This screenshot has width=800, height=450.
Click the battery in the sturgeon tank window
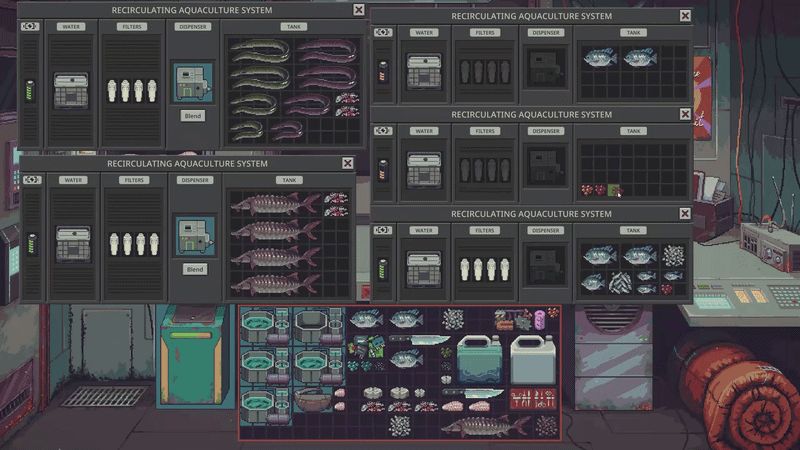click(x=32, y=244)
